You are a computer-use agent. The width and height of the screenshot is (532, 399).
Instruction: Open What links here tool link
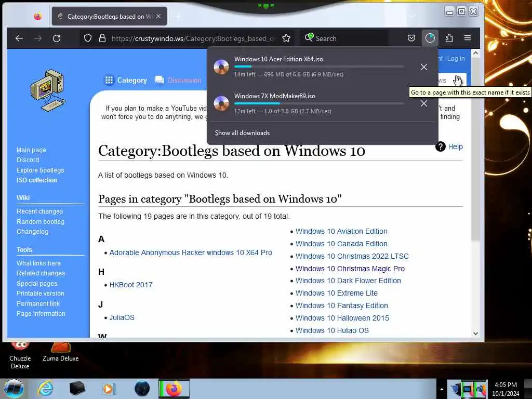pyautogui.click(x=38, y=263)
